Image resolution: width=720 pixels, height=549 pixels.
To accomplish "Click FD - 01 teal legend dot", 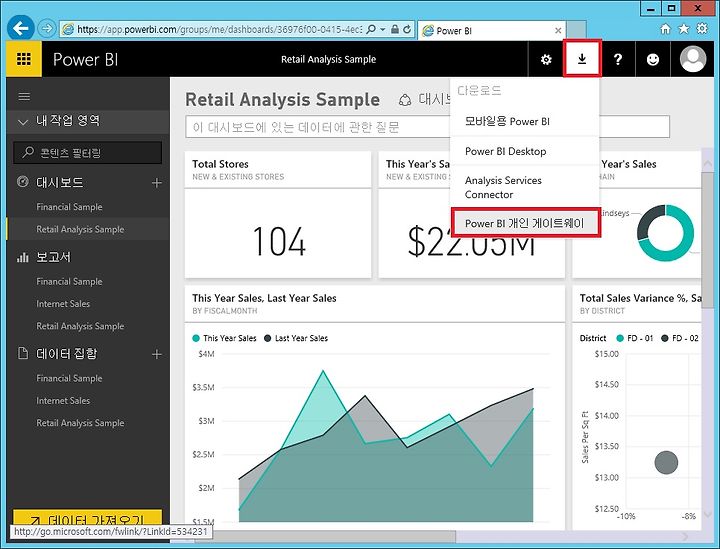I will (620, 338).
